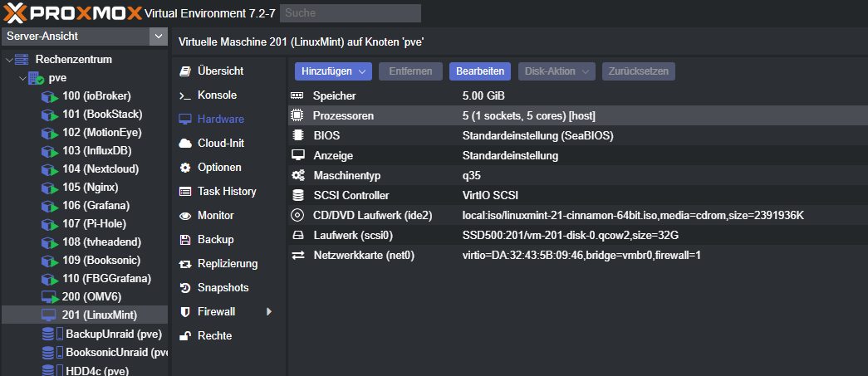The height and width of the screenshot is (376, 868).
Task: Collapse the Rechenzentrum tree node
Action: [x=9, y=59]
